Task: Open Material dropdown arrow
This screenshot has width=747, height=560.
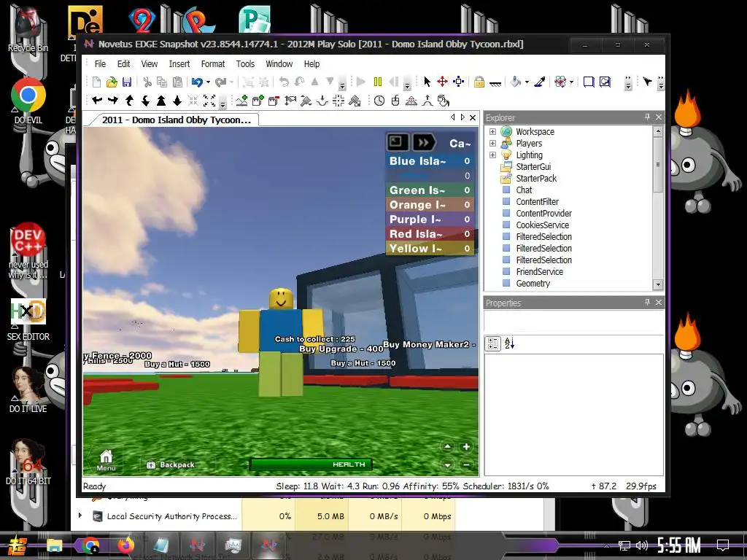Action: [571, 82]
